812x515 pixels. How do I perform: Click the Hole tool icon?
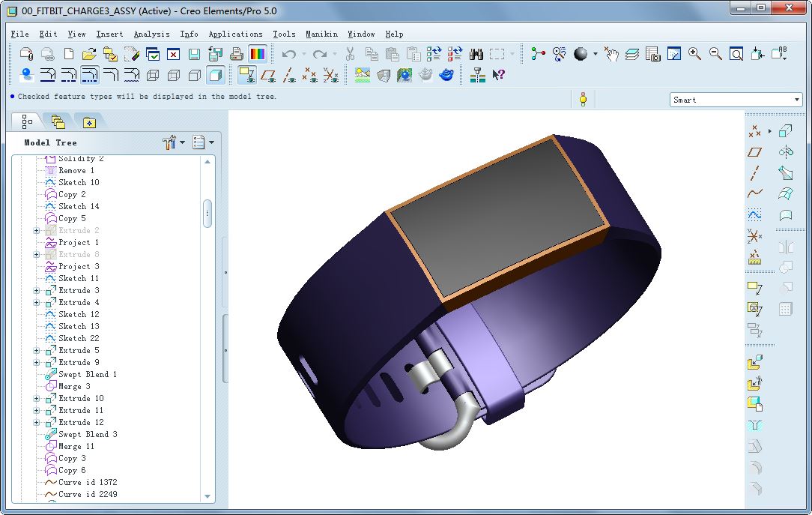point(755,425)
